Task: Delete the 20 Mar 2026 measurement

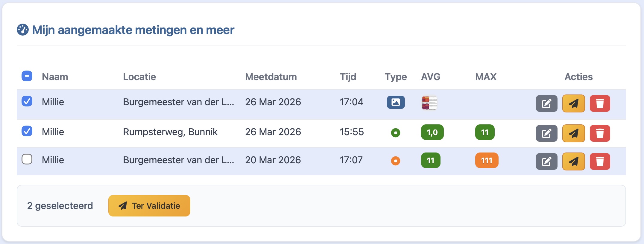Action: (x=600, y=161)
